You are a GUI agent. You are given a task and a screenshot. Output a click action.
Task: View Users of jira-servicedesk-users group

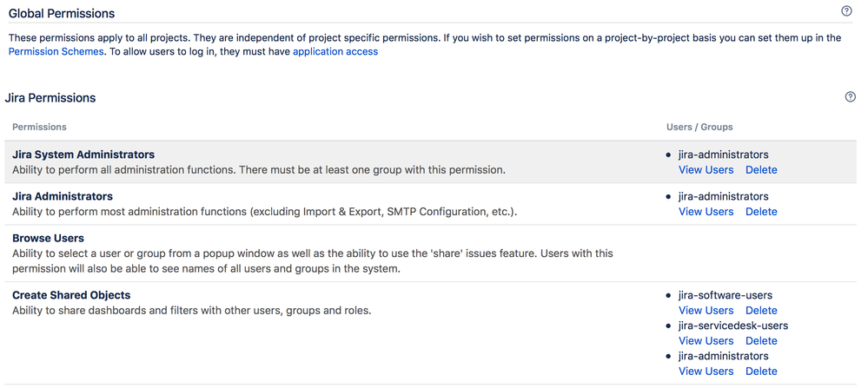pyautogui.click(x=706, y=341)
